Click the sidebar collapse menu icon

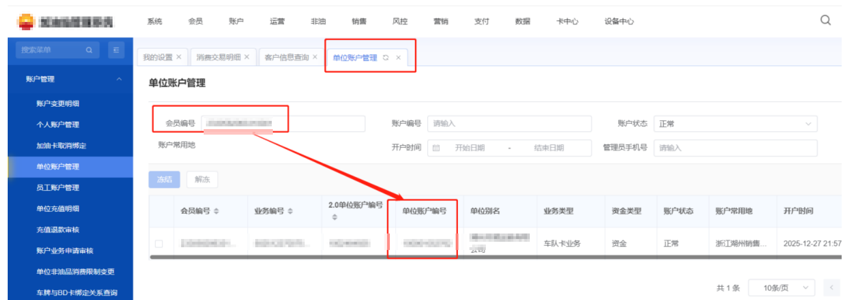click(116, 50)
